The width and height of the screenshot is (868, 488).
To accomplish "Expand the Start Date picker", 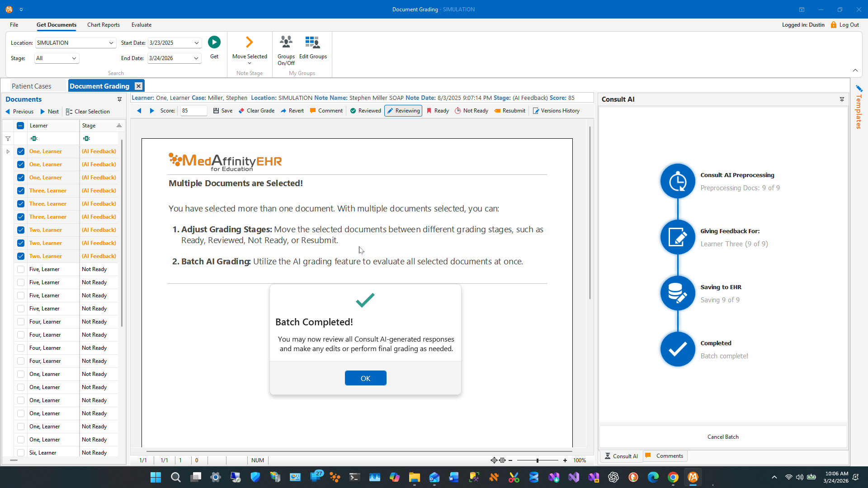I will click(196, 43).
